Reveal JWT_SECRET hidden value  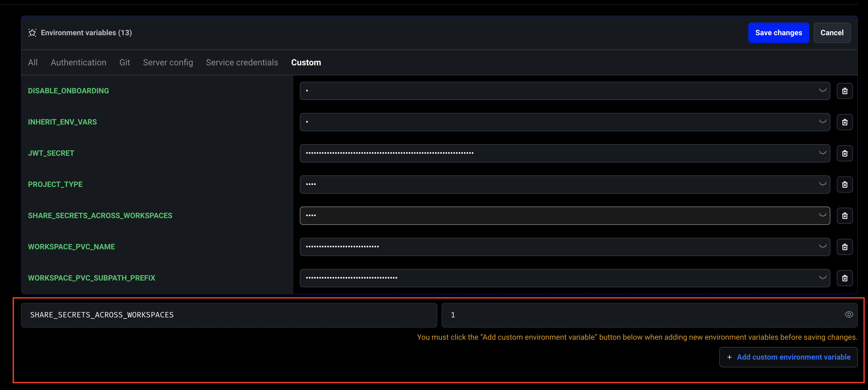tap(823, 153)
